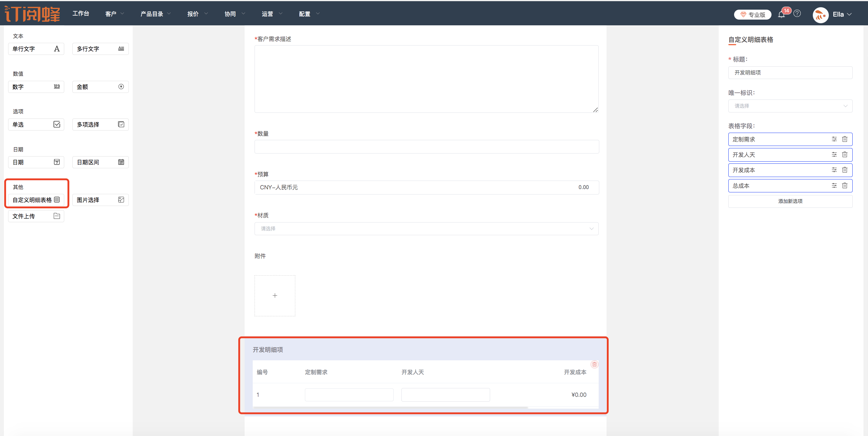868x436 pixels.
Task: Expand the 唯一标识 dropdown
Action: pyautogui.click(x=790, y=106)
